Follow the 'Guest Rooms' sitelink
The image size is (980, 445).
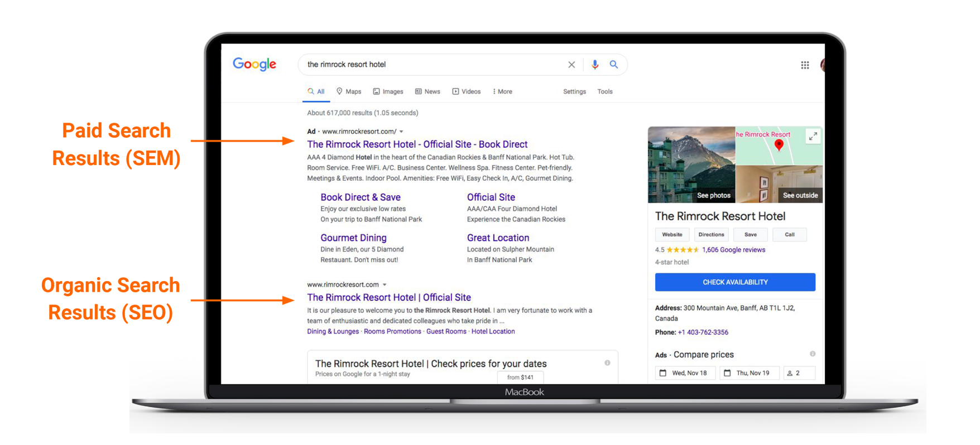446,332
